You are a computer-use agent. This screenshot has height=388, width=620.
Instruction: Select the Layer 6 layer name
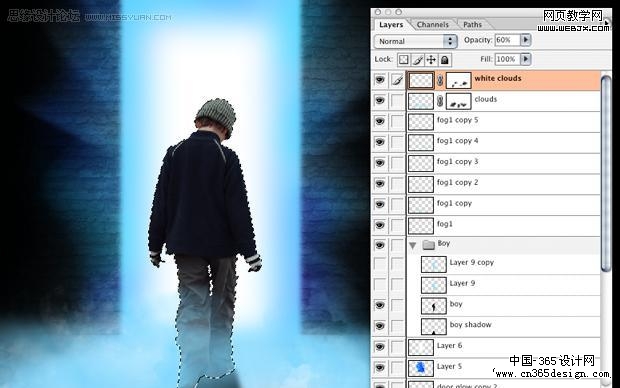pyautogui.click(x=449, y=346)
